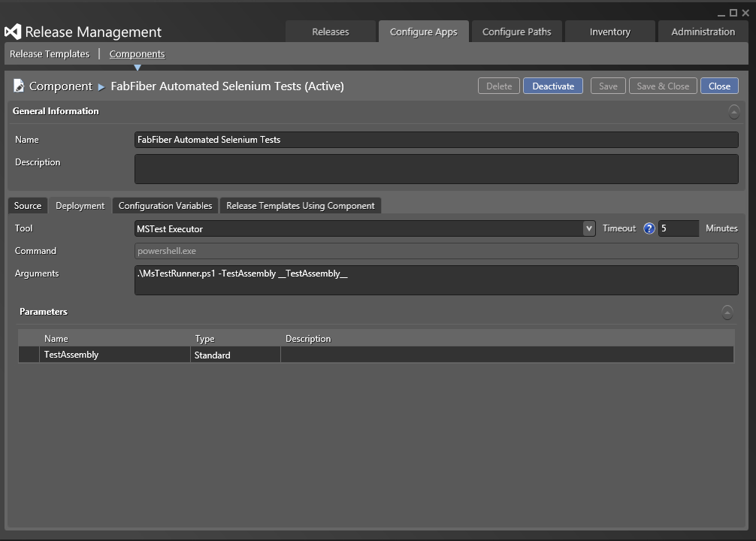This screenshot has width=756, height=541.
Task: Open the Timeout help question icon
Action: (649, 228)
